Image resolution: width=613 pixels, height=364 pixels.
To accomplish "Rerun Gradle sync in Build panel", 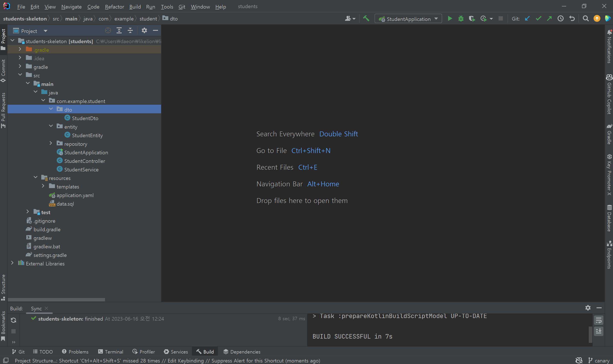I will coord(13,320).
